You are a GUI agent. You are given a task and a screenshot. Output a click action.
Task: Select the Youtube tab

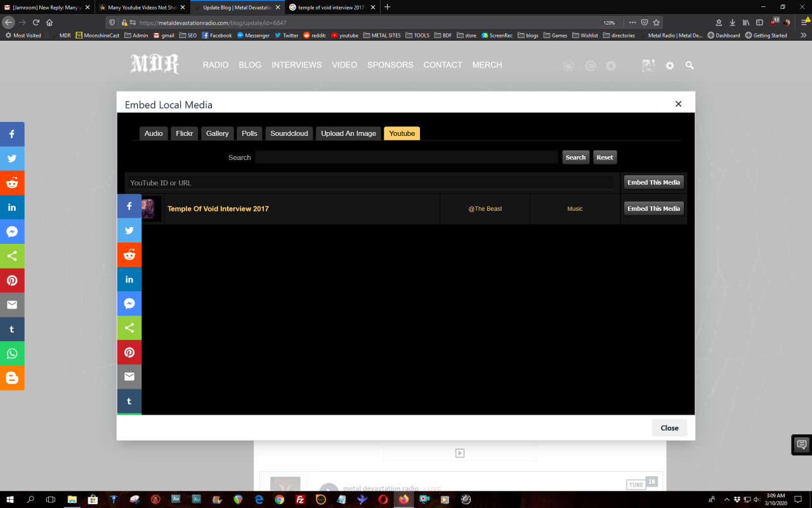[x=402, y=133]
